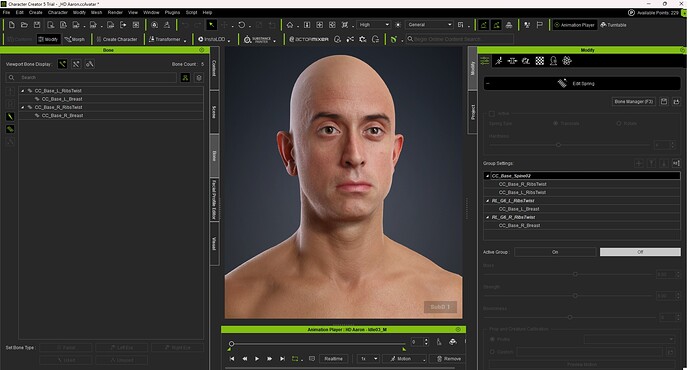Select the rotate tool in toolbar
Image resolution: width=690 pixels, height=370 pixels.
point(242,25)
